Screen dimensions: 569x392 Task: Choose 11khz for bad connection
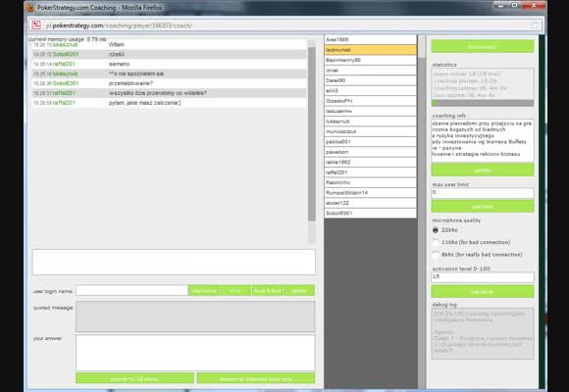click(436, 242)
